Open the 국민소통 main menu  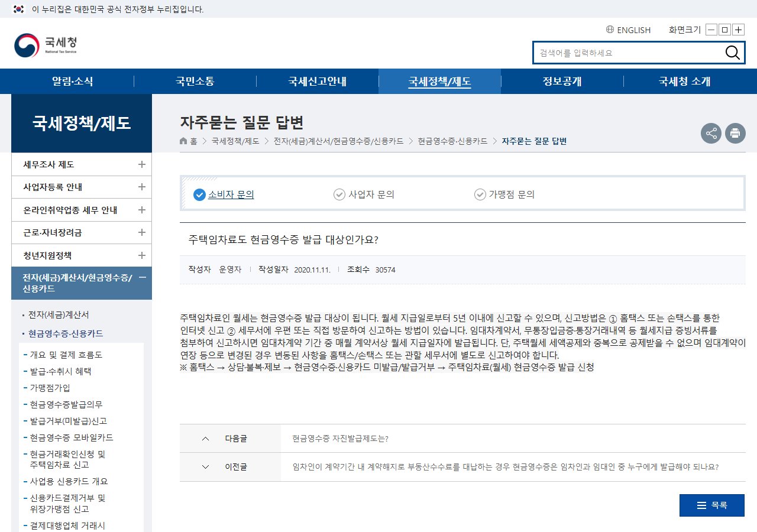(x=195, y=82)
